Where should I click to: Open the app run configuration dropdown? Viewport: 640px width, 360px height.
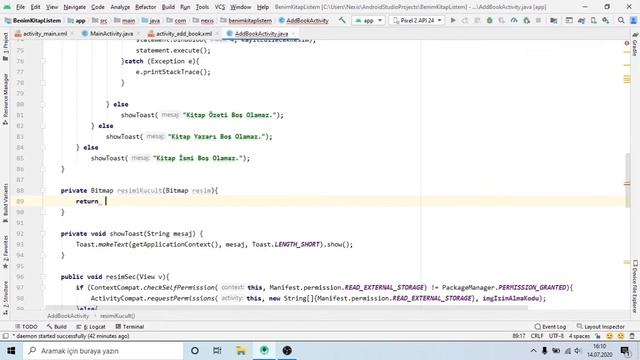(x=369, y=20)
